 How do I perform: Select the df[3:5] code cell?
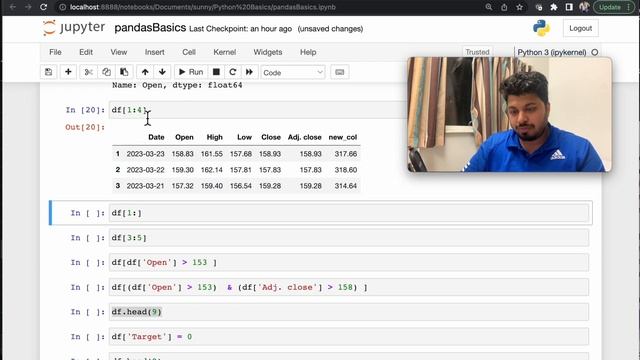click(349, 238)
